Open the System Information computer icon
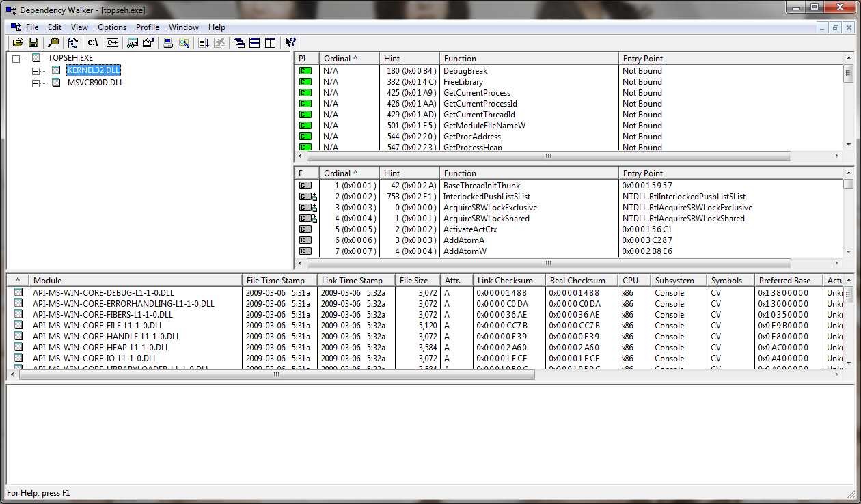This screenshot has width=861, height=504. point(167,43)
